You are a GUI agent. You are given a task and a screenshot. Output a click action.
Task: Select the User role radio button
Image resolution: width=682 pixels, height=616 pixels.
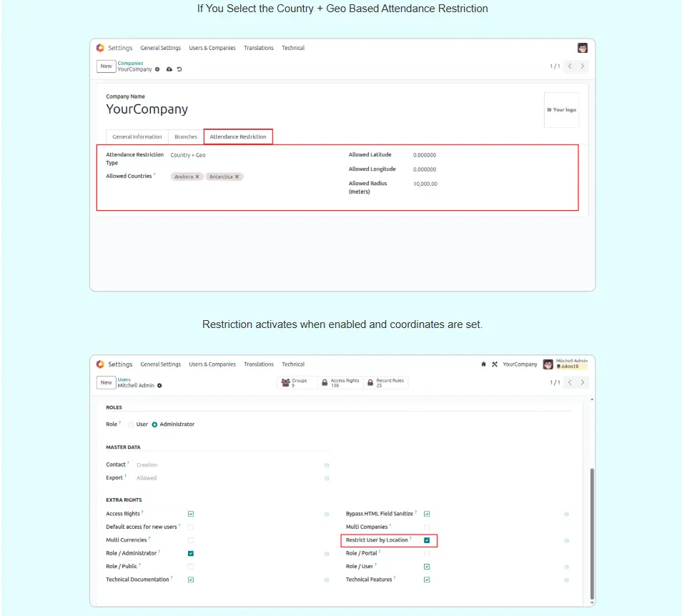tap(132, 424)
